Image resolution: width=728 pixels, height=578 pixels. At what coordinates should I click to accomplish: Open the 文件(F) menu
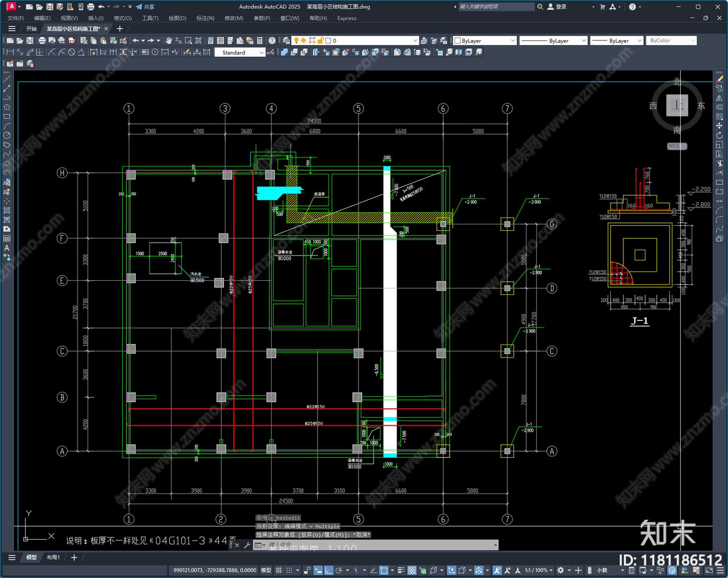coord(15,18)
